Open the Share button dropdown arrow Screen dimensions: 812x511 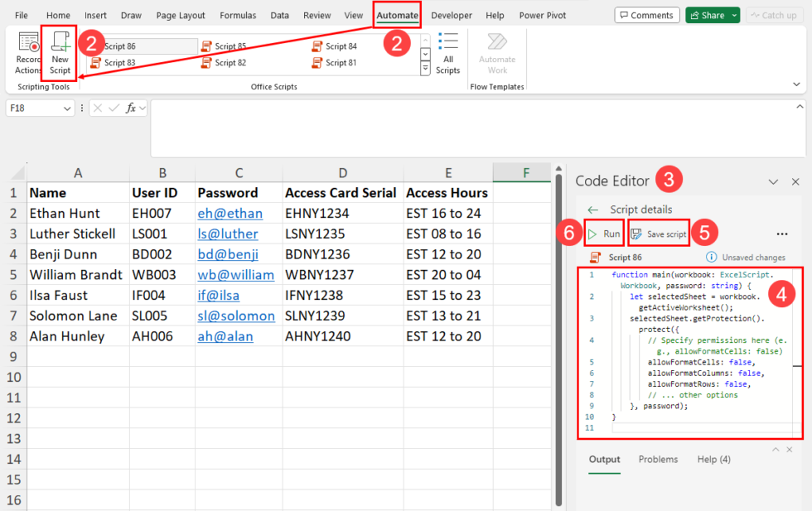point(734,15)
